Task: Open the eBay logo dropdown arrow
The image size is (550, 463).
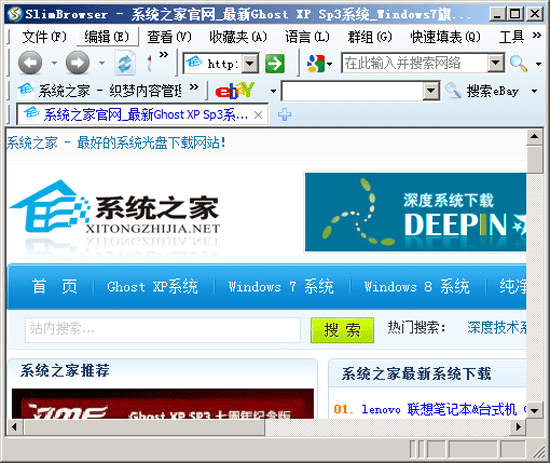Action: (x=273, y=91)
